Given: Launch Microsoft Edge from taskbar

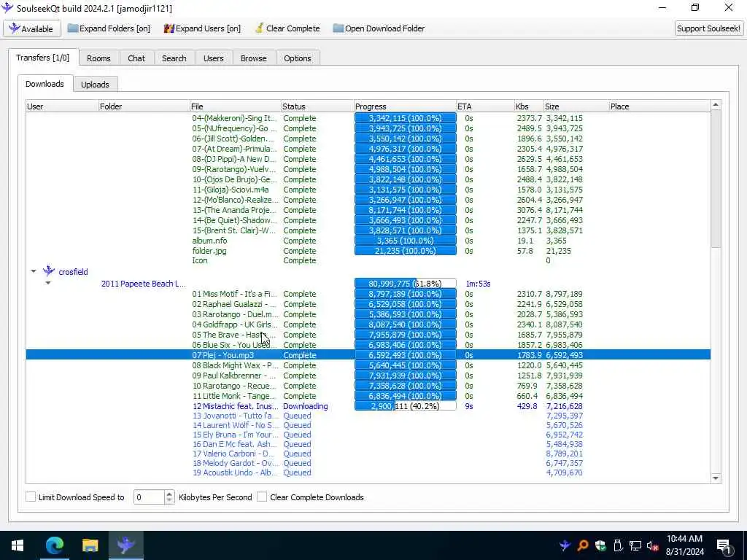Looking at the screenshot, I should click(54, 545).
